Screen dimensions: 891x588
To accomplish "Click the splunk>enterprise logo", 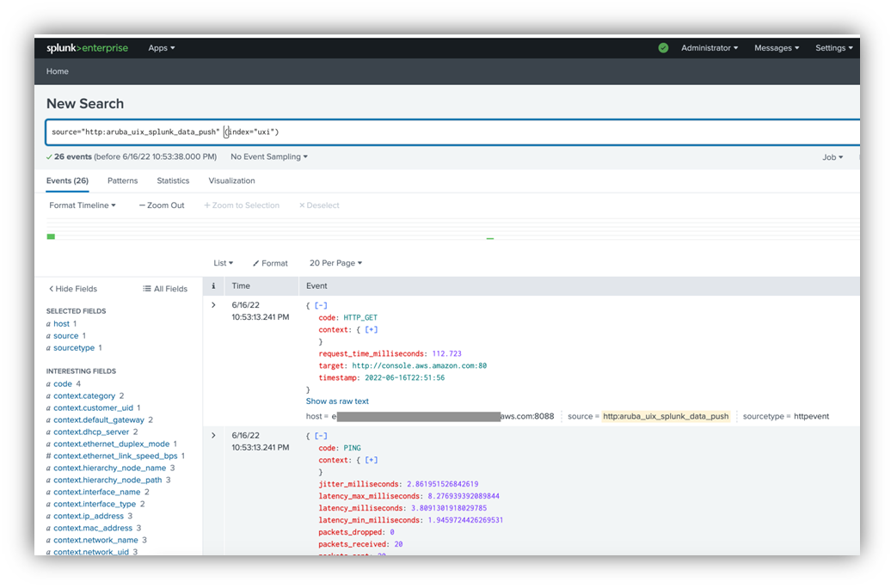I will pyautogui.click(x=86, y=47).
